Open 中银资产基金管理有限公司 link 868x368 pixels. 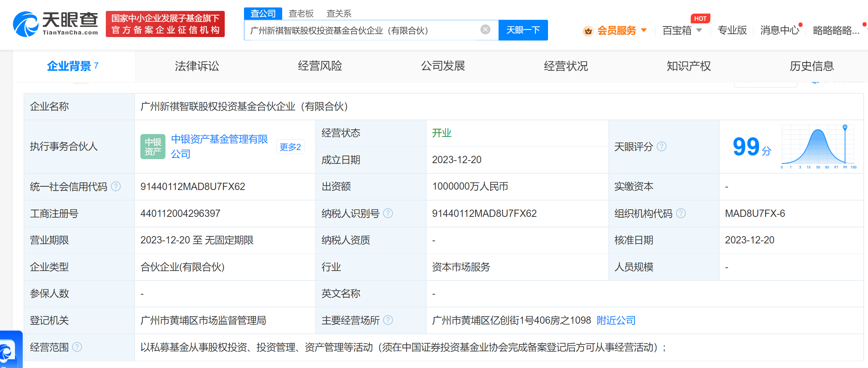(x=219, y=146)
